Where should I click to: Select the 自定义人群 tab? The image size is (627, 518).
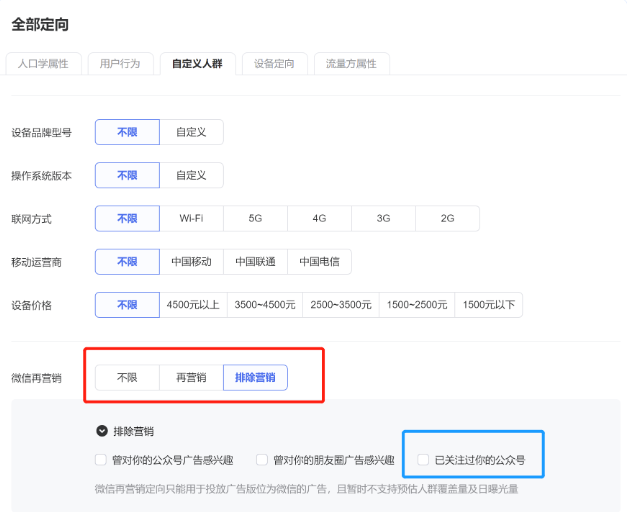[x=197, y=64]
